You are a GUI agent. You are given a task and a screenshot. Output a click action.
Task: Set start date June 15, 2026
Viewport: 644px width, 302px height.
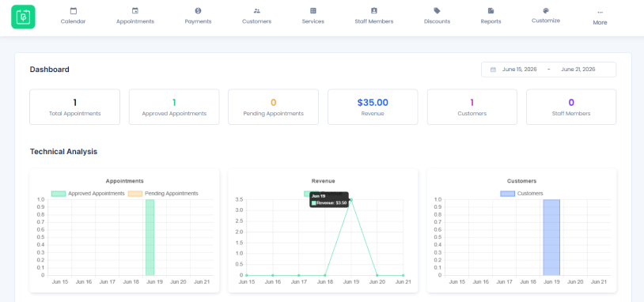519,70
